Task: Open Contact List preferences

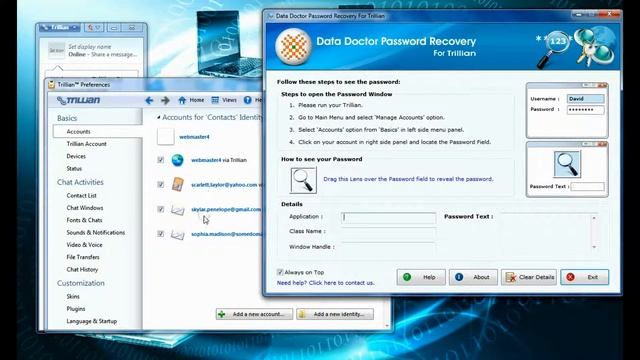Action: pos(82,196)
